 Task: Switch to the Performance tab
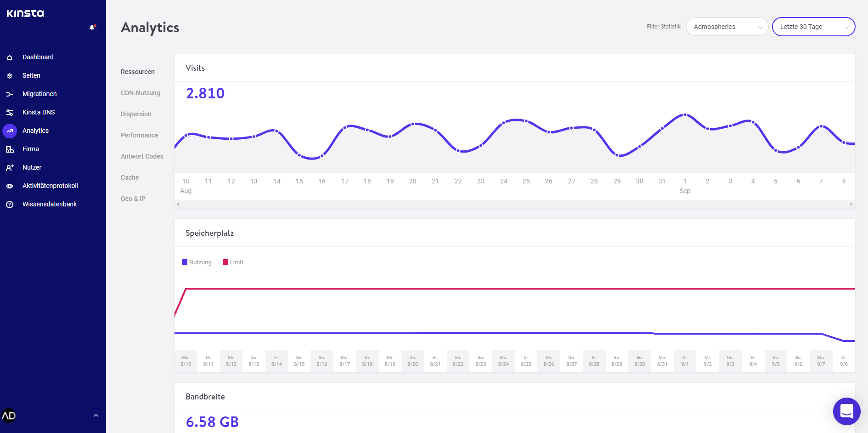[139, 135]
